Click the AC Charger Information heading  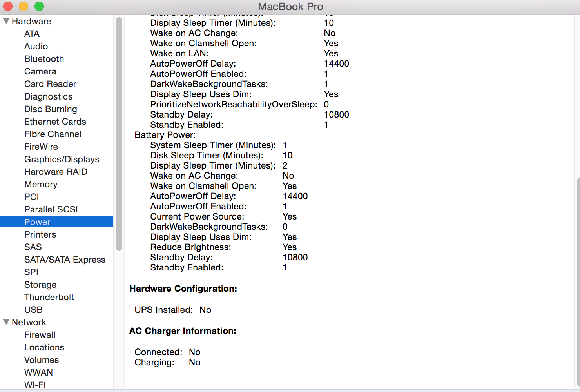pyautogui.click(x=183, y=331)
